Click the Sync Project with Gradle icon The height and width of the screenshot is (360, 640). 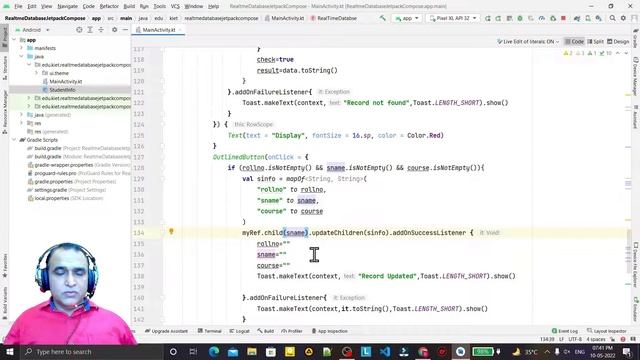click(577, 18)
